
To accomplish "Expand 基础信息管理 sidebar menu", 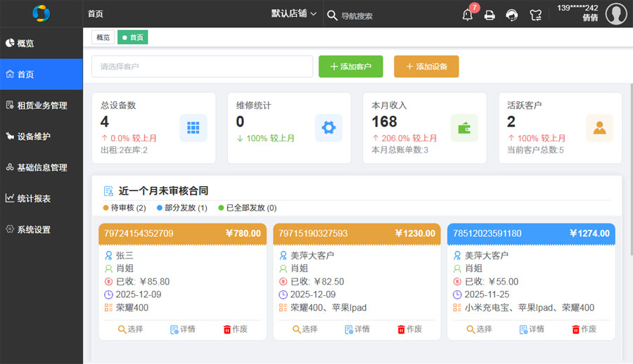I will tap(41, 167).
